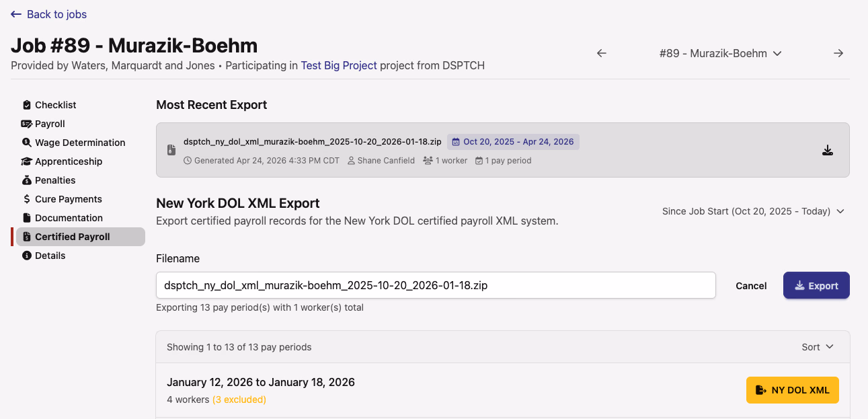This screenshot has width=868, height=419.
Task: Click the Certified Payroll file icon
Action: pyautogui.click(x=27, y=237)
